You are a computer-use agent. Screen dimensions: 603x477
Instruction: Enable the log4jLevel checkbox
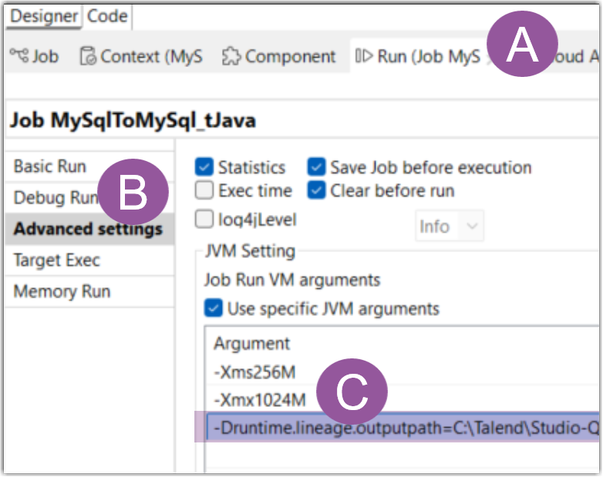(x=204, y=219)
